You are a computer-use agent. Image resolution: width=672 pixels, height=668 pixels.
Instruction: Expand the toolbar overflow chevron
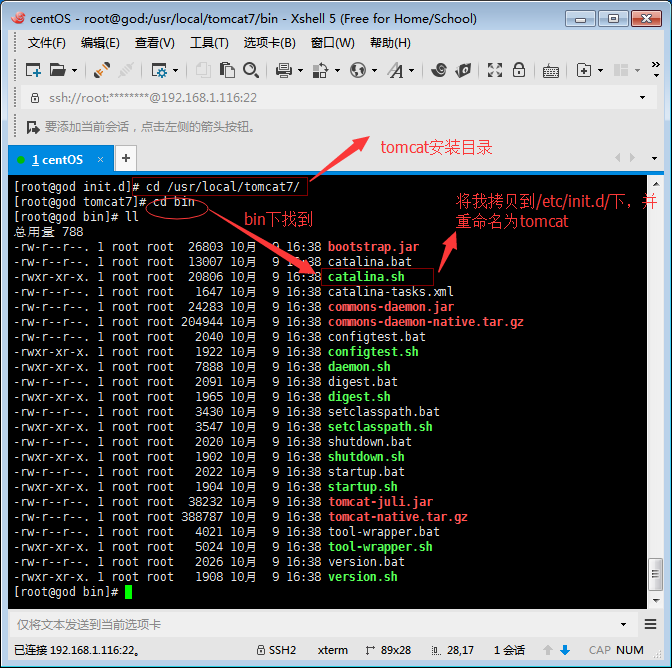656,69
